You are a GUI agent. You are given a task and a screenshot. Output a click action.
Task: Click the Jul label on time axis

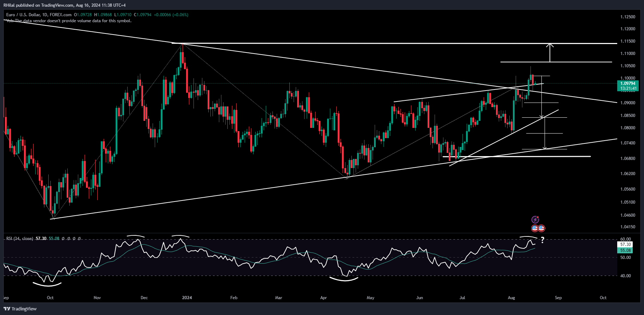(462, 298)
